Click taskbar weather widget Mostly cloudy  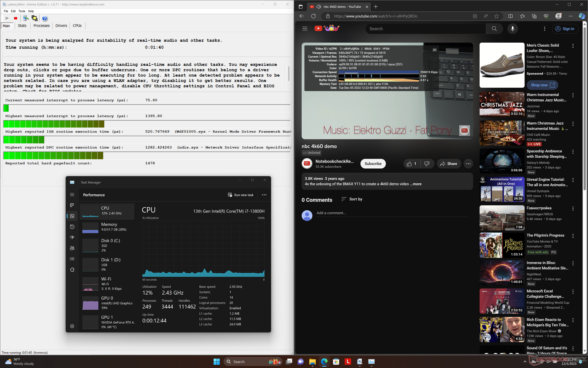(x=20, y=362)
